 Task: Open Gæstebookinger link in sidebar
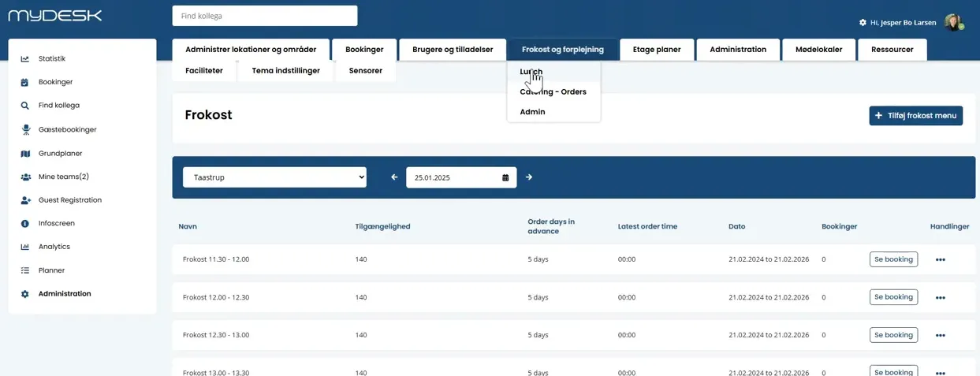(68, 129)
